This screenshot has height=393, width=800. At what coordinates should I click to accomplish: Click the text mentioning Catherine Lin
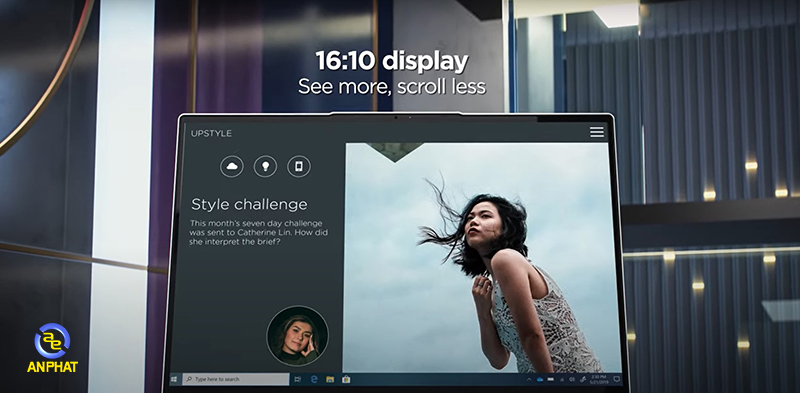click(259, 233)
